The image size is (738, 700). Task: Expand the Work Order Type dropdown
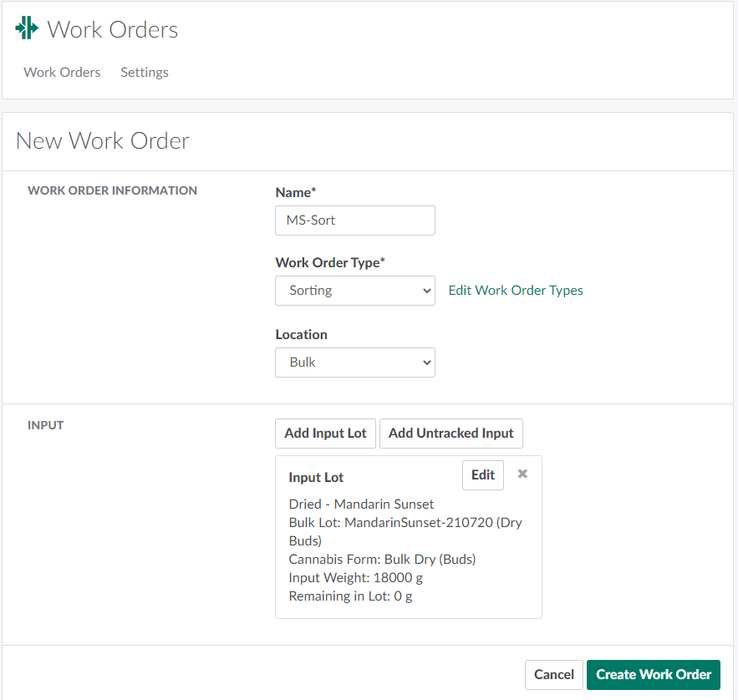point(354,291)
